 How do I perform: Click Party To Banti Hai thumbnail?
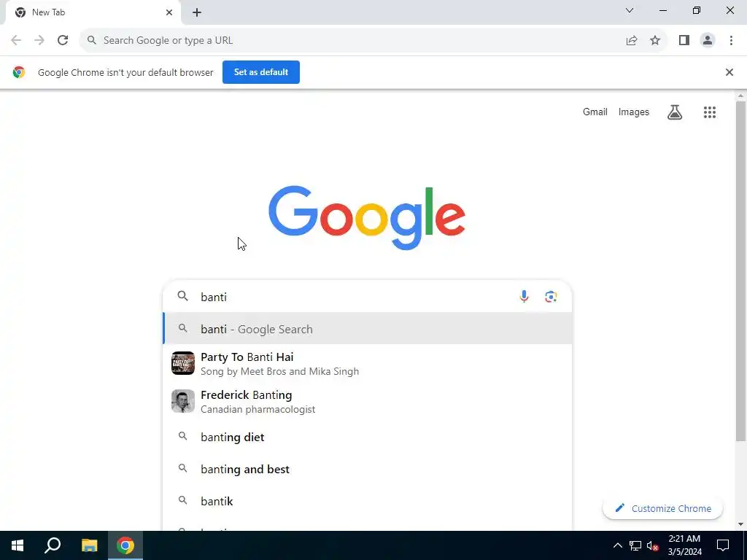tap(183, 363)
